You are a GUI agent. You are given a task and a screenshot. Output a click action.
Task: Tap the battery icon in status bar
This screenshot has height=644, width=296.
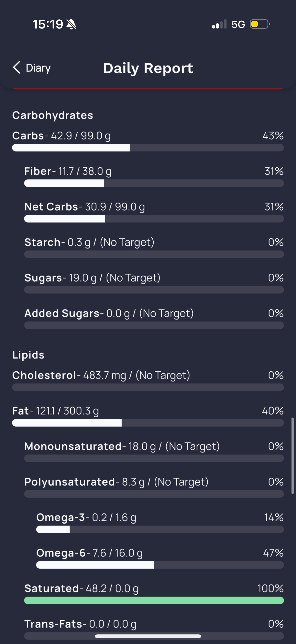260,24
